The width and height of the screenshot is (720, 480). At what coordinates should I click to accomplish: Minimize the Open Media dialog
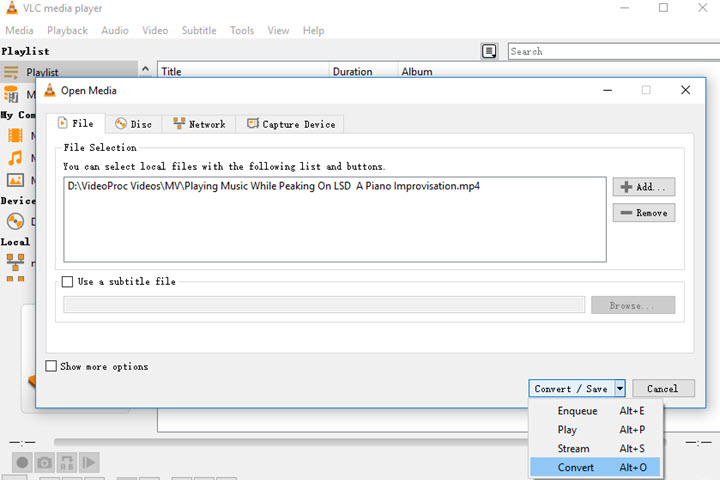click(608, 90)
